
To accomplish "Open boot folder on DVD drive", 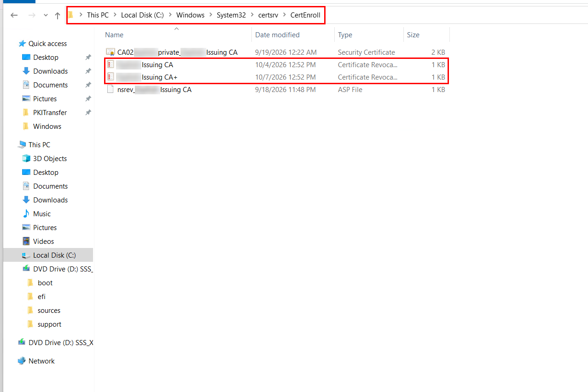I will 45,283.
